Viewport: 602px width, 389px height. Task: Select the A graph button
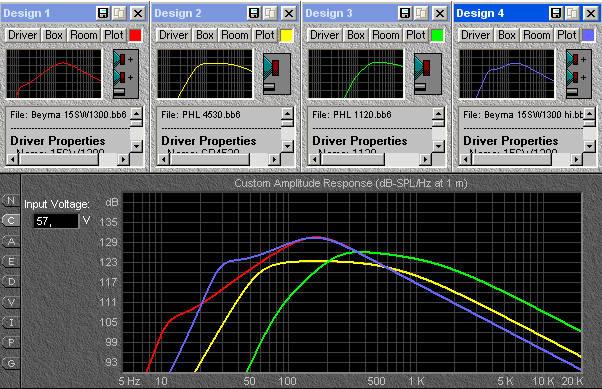coord(11,241)
